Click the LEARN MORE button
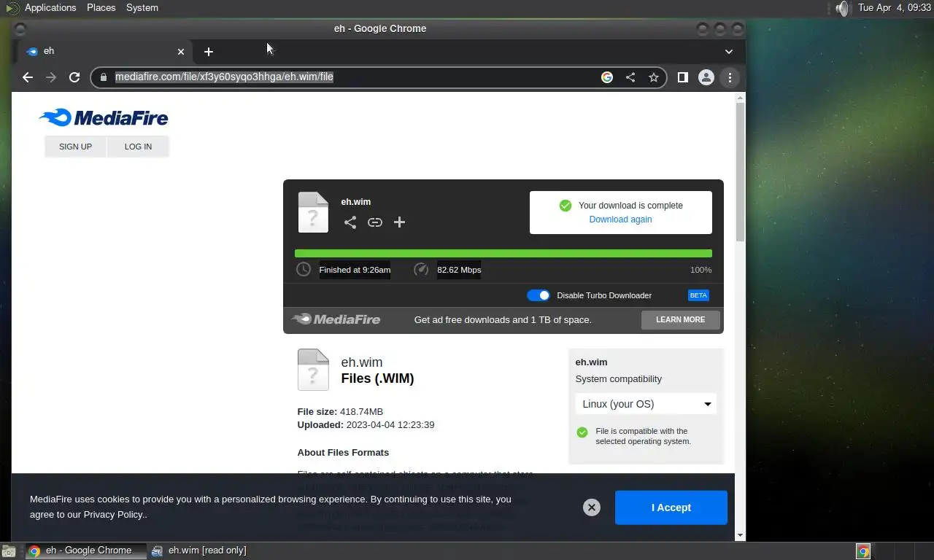 (681, 319)
